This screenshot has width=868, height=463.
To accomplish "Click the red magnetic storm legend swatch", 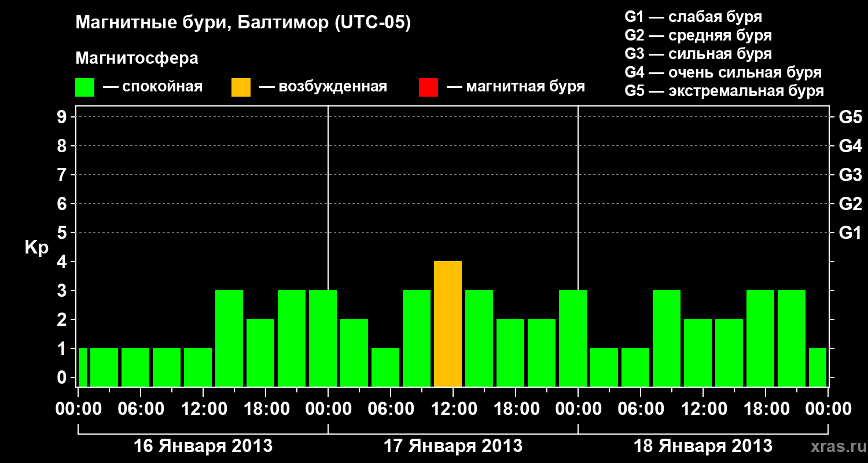I will coord(428,87).
